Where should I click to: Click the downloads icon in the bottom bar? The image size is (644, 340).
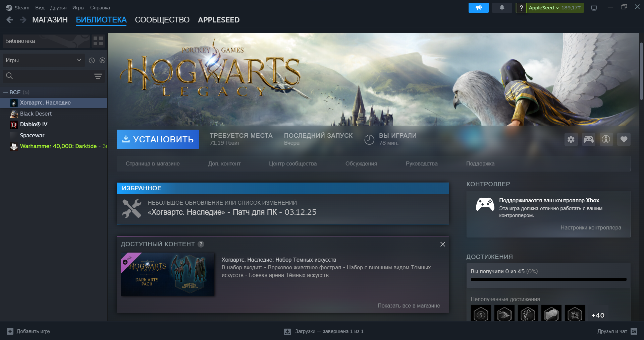pyautogui.click(x=287, y=331)
